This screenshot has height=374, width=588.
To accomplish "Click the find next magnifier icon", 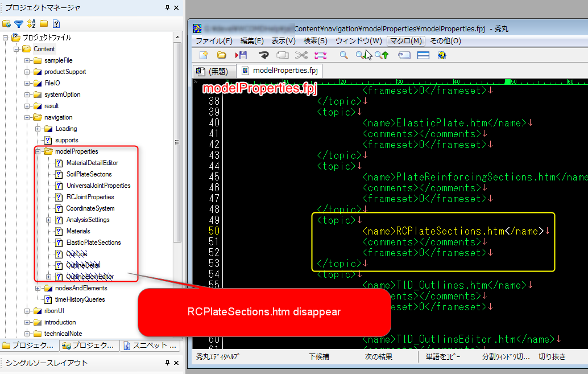I will tap(362, 55).
